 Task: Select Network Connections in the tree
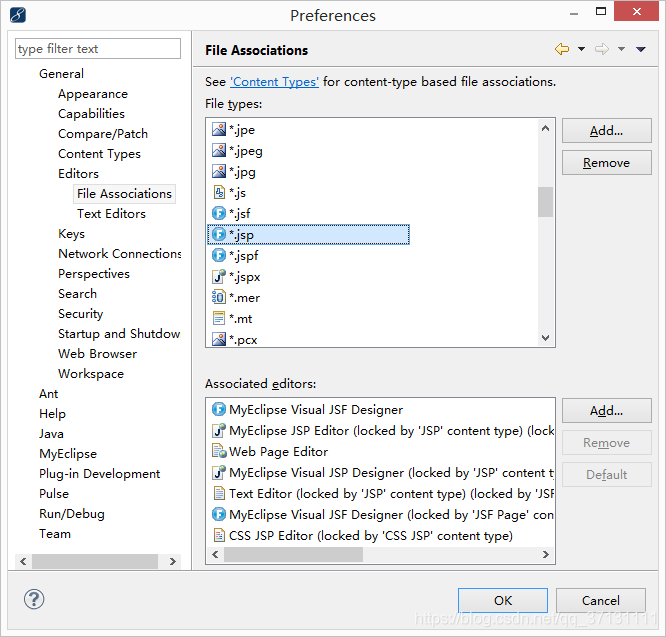pyautogui.click(x=120, y=254)
